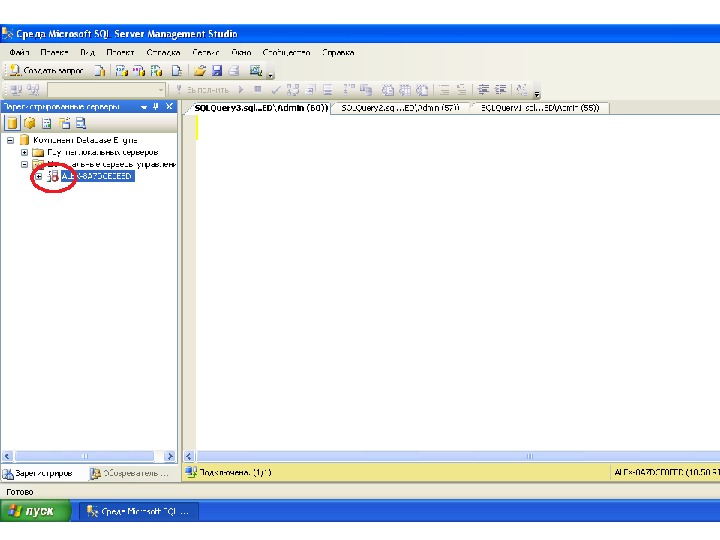This screenshot has width=720, height=540.
Task: Click the Cancel Executing Query stop square
Action: [x=258, y=90]
